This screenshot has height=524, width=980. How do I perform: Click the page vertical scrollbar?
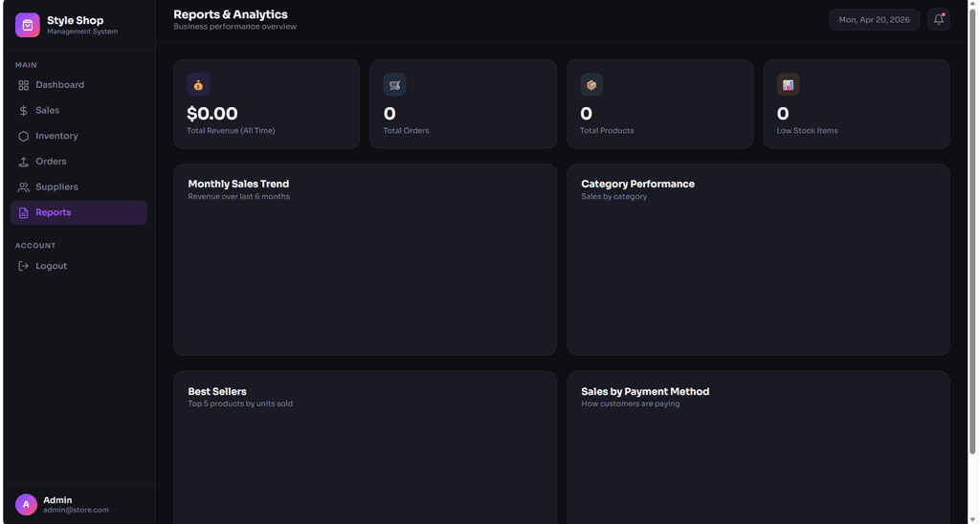pyautogui.click(x=972, y=231)
